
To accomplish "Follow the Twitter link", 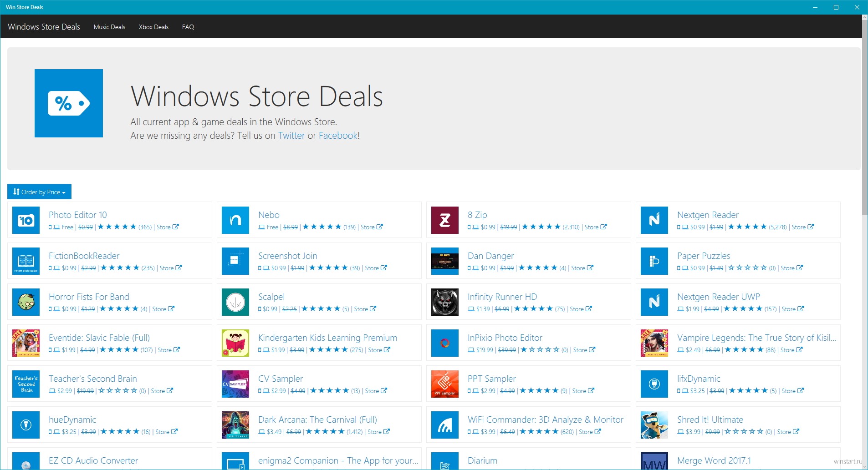I will [291, 136].
